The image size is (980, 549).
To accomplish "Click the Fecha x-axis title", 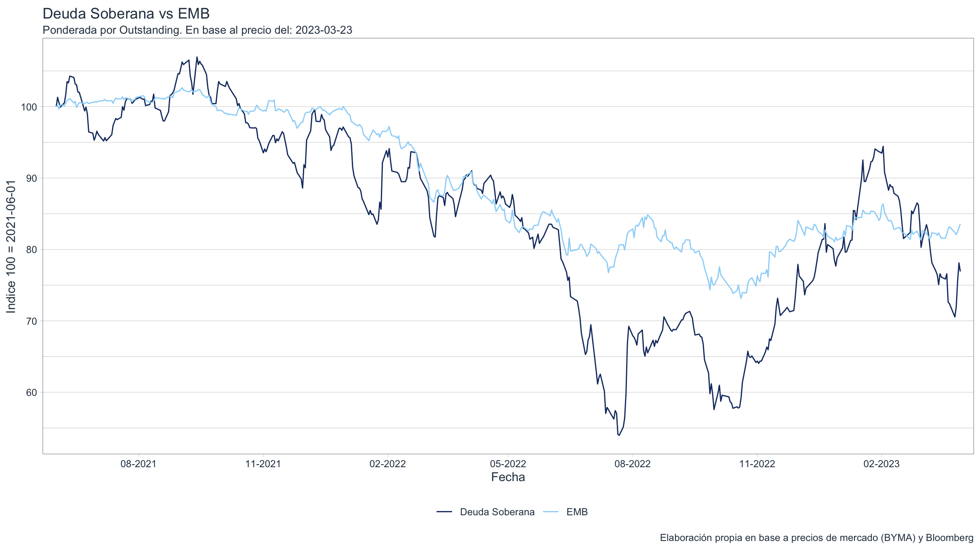I will click(508, 477).
